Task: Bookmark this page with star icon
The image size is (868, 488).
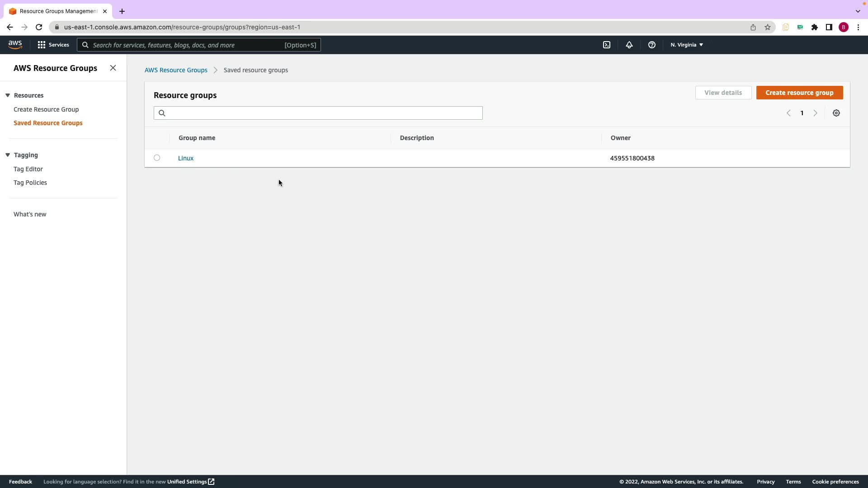Action: pos(767,27)
